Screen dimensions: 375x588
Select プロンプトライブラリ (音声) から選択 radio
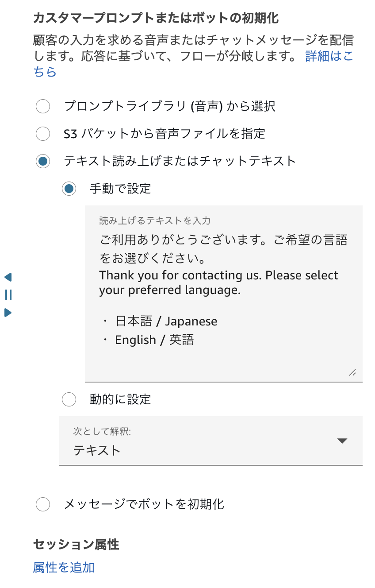point(43,106)
